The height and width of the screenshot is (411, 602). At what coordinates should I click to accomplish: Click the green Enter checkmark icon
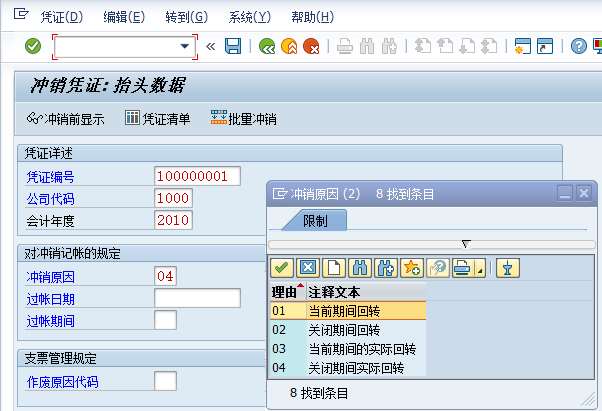click(x=33, y=46)
